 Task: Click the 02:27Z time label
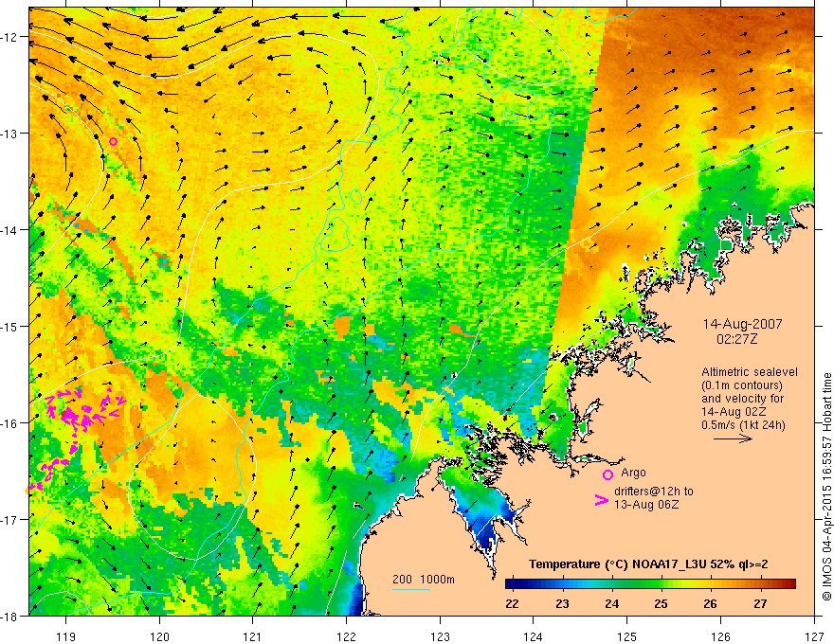(736, 339)
